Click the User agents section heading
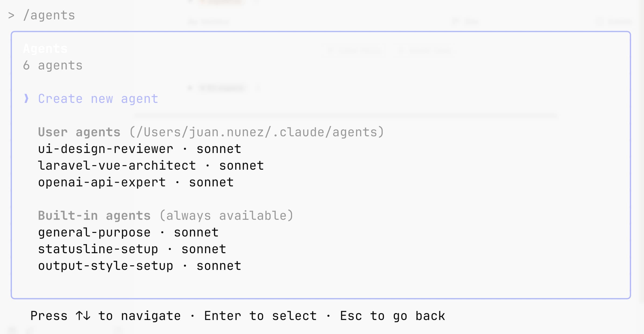The width and height of the screenshot is (644, 334). pos(79,132)
